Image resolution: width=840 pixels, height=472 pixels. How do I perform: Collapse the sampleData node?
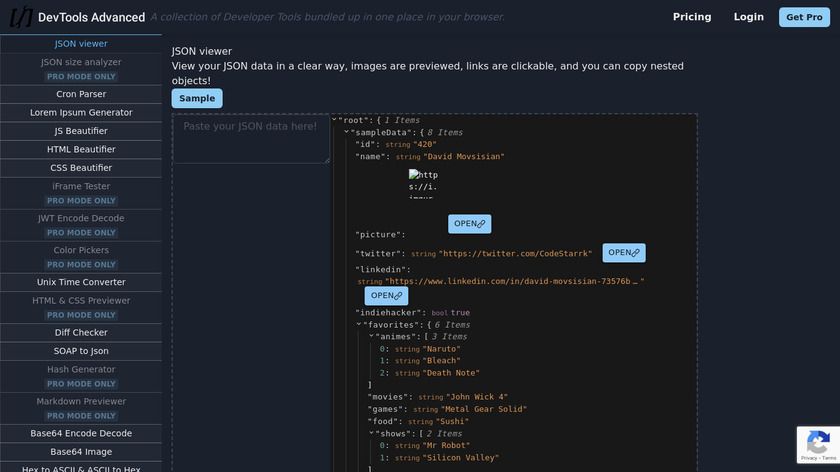click(x=346, y=132)
